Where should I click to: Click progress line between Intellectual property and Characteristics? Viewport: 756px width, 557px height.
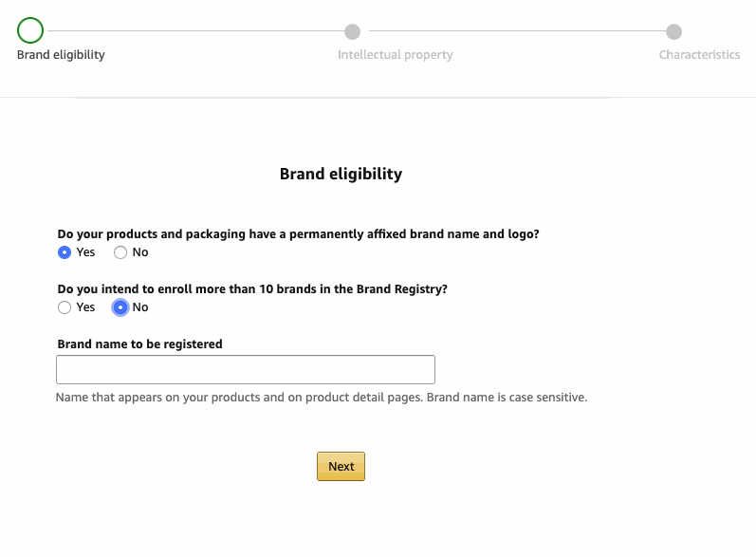(x=512, y=31)
